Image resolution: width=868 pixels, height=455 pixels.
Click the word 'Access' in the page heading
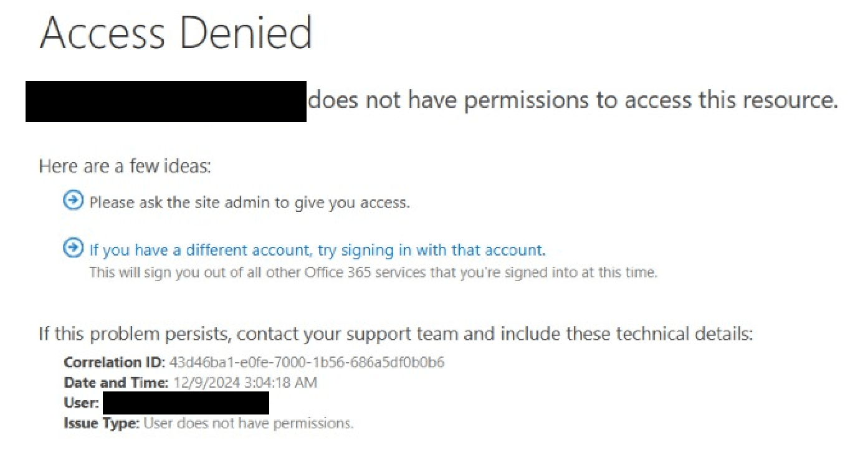[103, 32]
